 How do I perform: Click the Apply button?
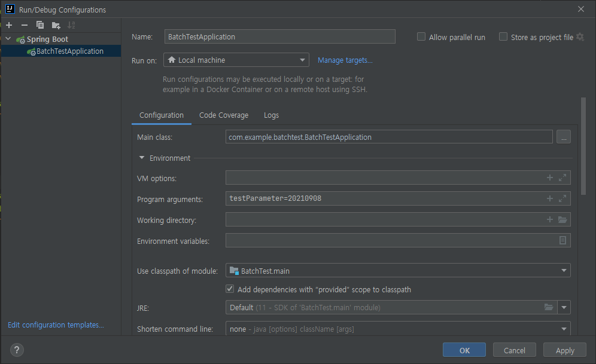[x=565, y=350]
